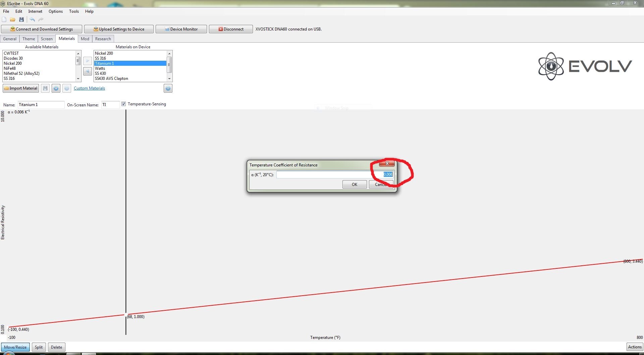Screen dimensions: 644x355
Task: Select the Split graph mode button
Action: [39, 347]
